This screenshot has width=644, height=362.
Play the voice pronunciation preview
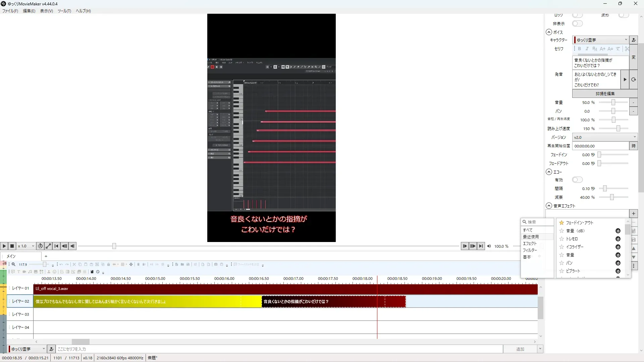[x=625, y=79]
